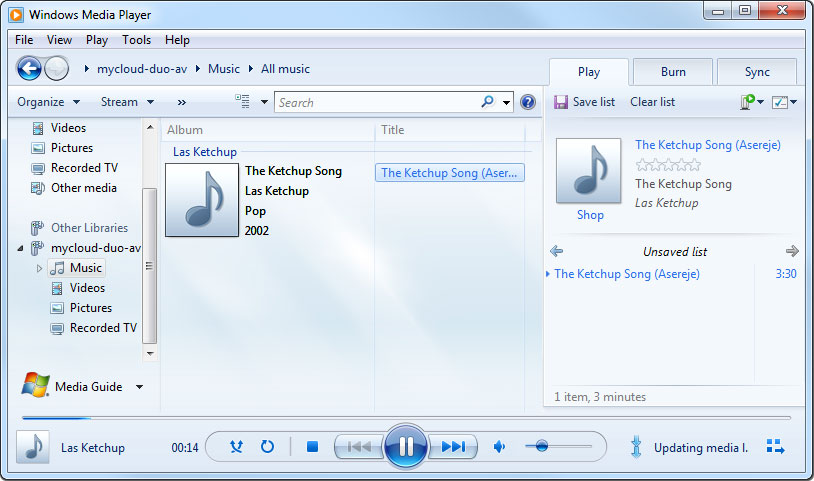814x481 pixels.
Task: Stop the current song
Action: point(312,447)
